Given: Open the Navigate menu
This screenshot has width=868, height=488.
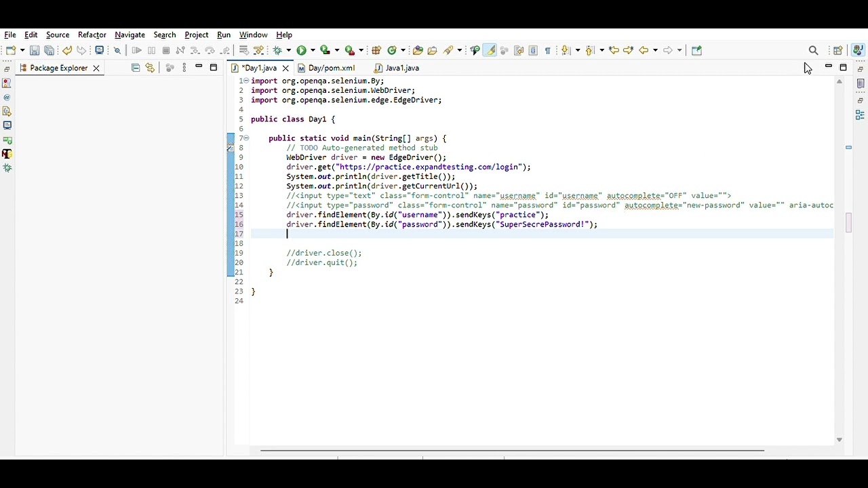Looking at the screenshot, I should tap(130, 35).
